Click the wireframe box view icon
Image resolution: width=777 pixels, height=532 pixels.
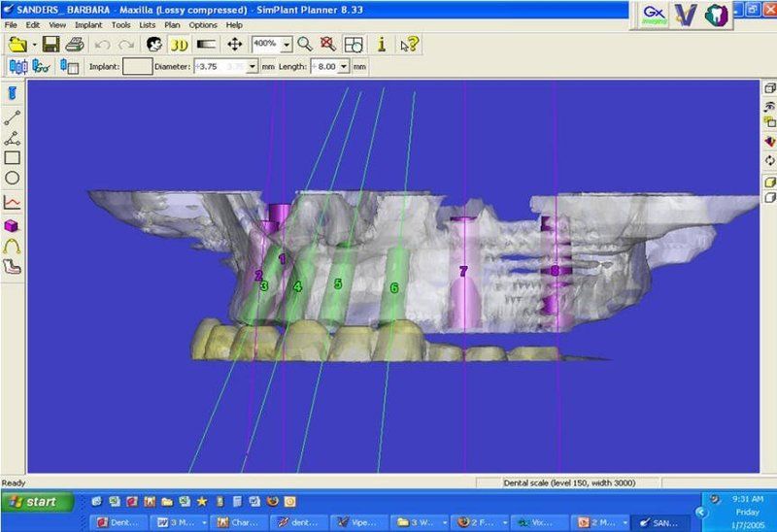coord(769,88)
